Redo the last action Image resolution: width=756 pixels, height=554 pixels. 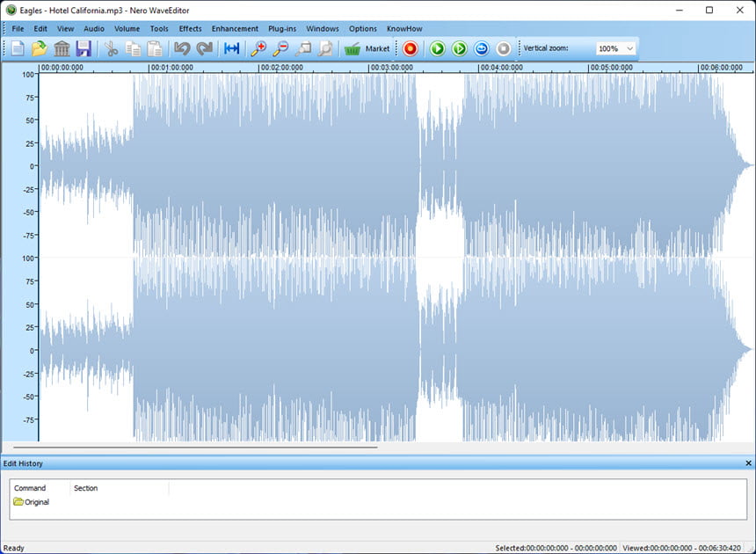205,48
